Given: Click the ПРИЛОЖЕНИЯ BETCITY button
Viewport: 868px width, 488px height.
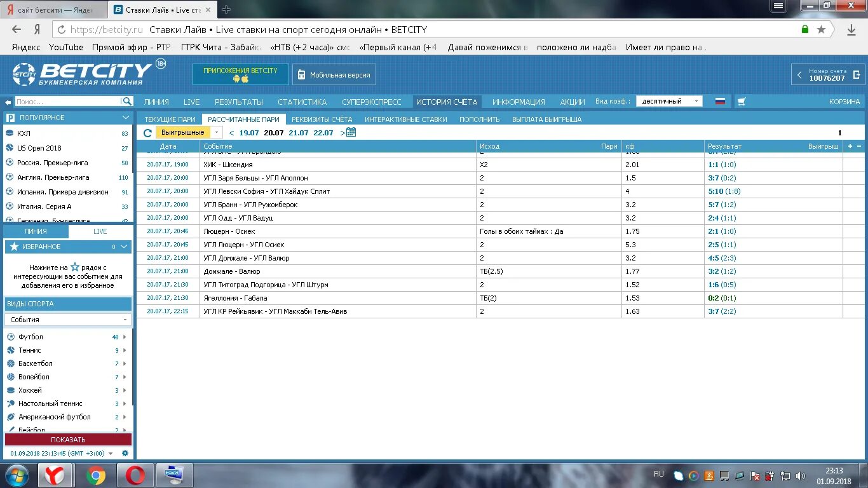Looking at the screenshot, I should point(241,74).
